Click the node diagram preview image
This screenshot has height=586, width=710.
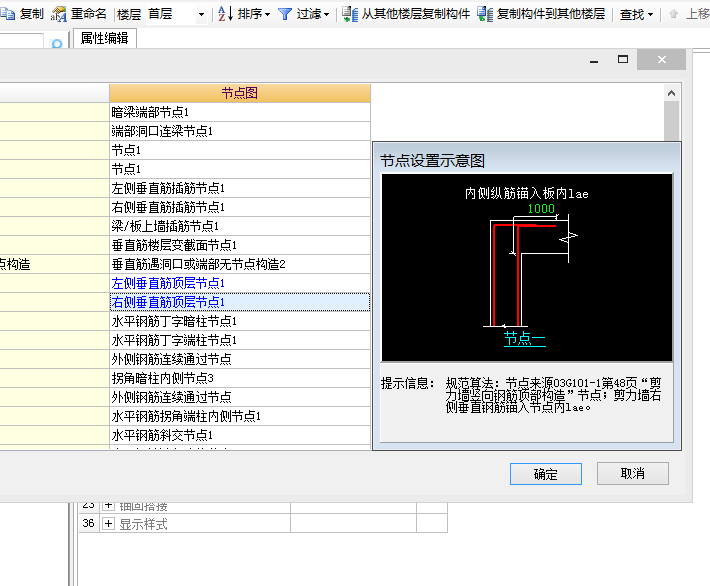pos(527,267)
